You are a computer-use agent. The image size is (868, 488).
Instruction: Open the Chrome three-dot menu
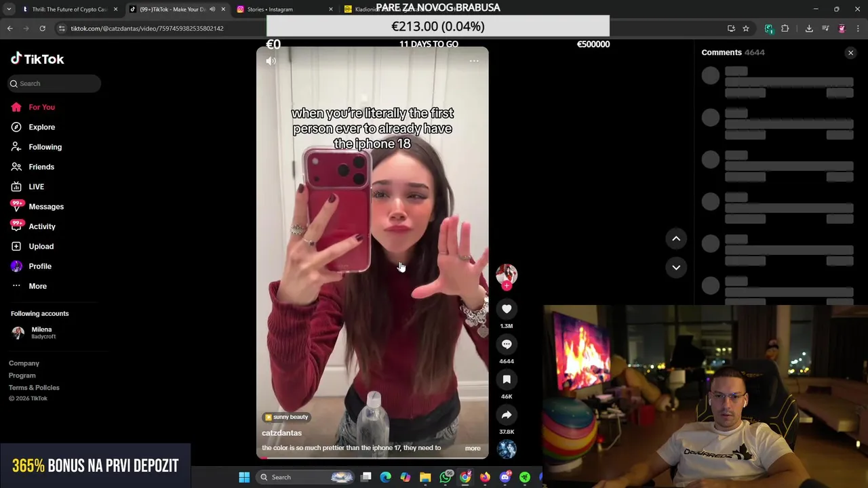859,28
